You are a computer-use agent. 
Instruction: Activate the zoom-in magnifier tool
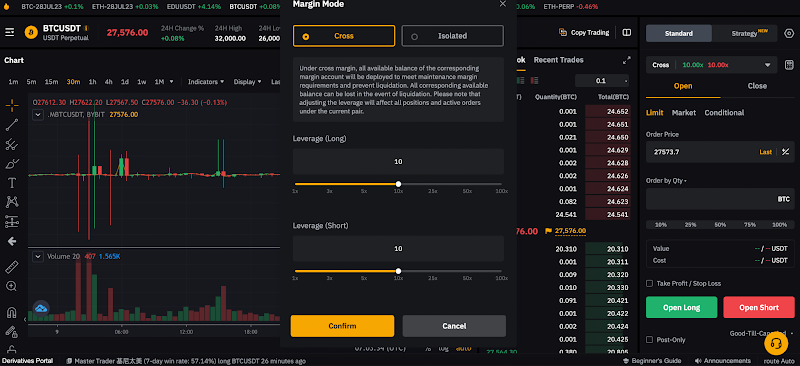pos(12,286)
